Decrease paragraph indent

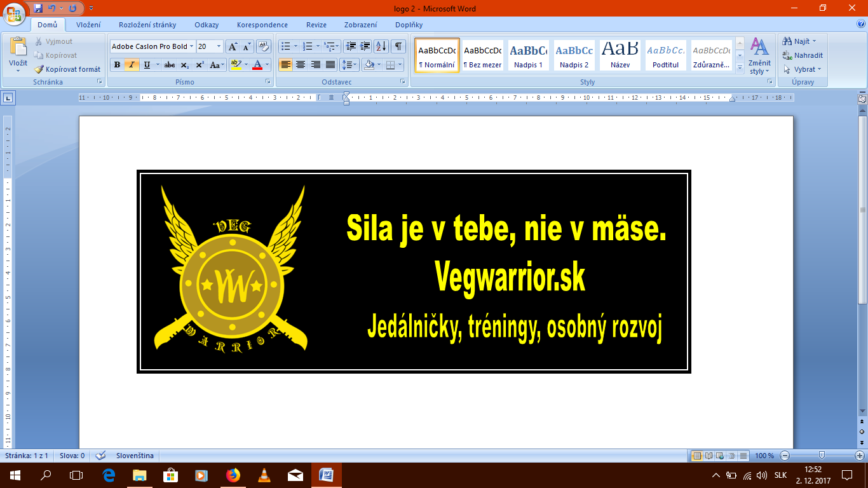350,46
